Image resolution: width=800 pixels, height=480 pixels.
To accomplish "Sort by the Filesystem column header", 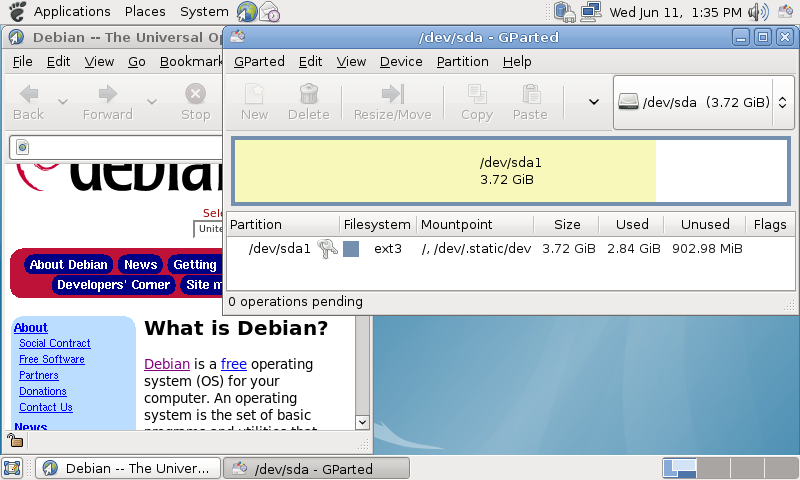I will (x=378, y=224).
